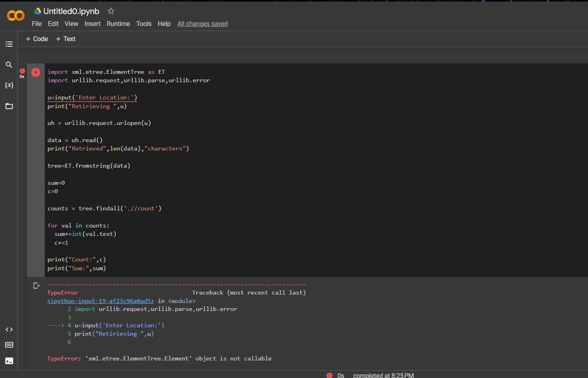Click the error icon in the status bar
The width and height of the screenshot is (588, 378).
(x=329, y=375)
